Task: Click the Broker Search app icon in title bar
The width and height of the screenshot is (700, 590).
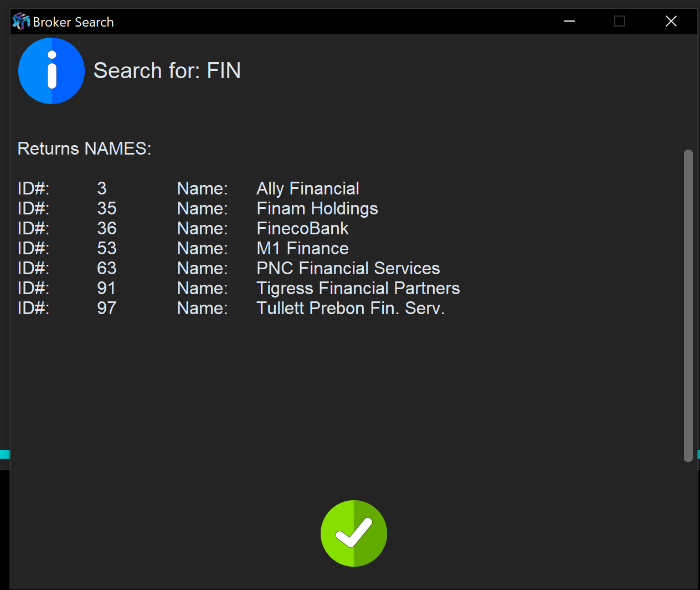Action: (20, 22)
